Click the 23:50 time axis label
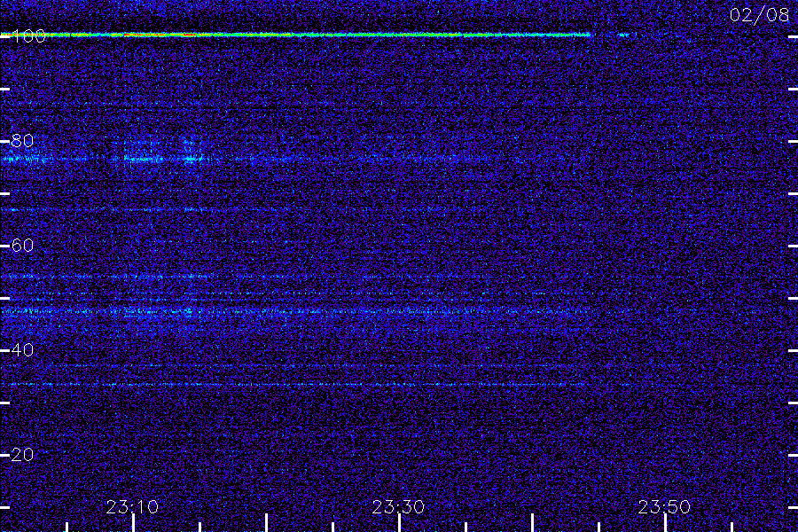Image resolution: width=798 pixels, height=532 pixels. (665, 506)
